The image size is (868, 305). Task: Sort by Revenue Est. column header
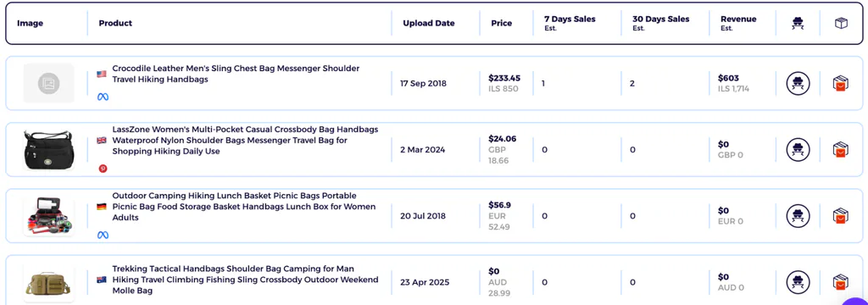click(738, 23)
